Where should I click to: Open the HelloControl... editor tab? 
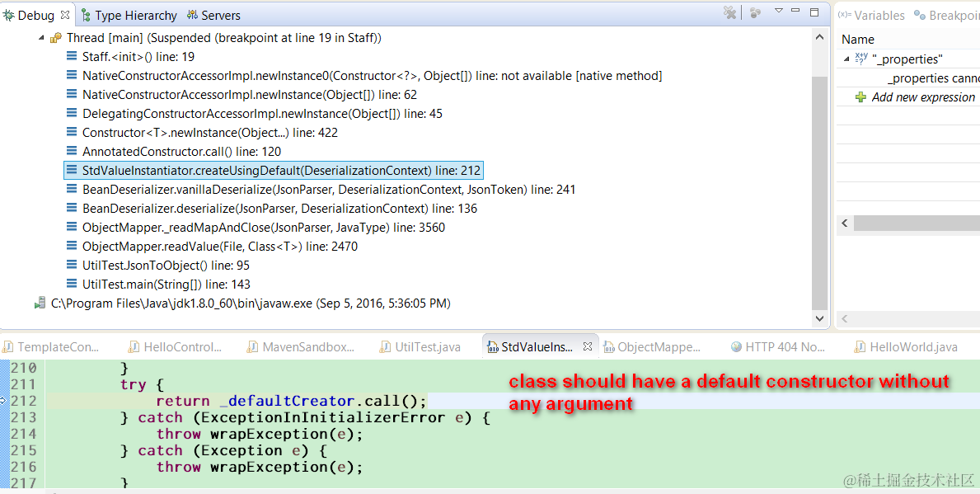click(175, 347)
